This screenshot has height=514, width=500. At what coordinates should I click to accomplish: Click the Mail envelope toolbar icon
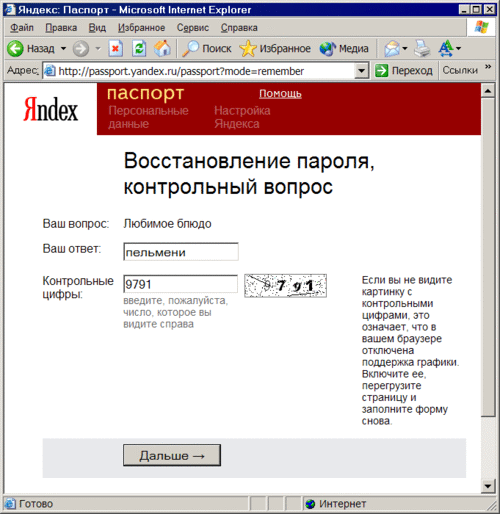[x=392, y=49]
